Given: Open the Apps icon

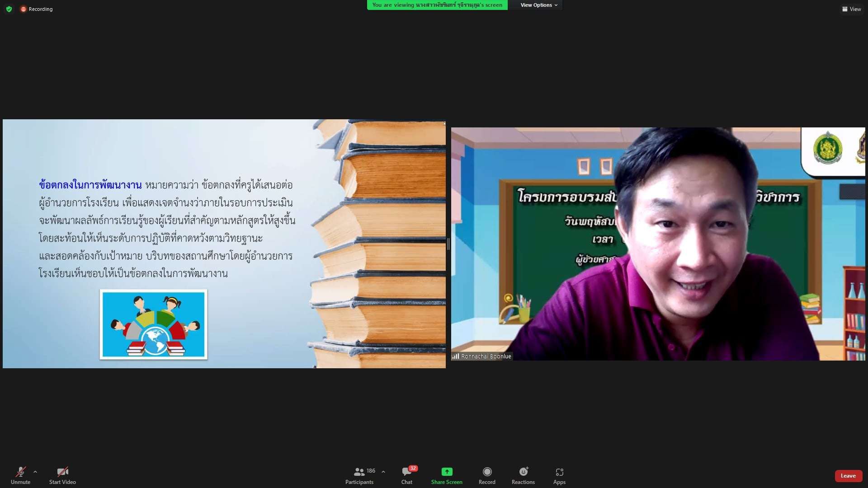Looking at the screenshot, I should tap(559, 472).
